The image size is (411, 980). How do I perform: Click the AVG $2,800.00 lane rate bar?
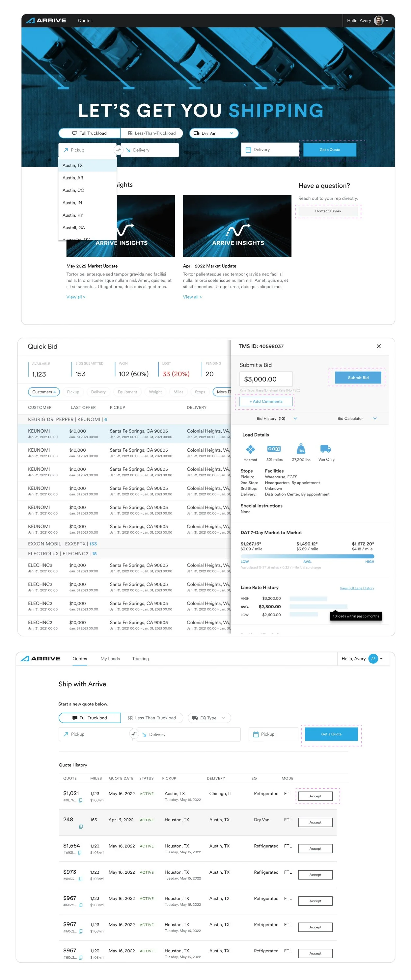[x=318, y=606]
